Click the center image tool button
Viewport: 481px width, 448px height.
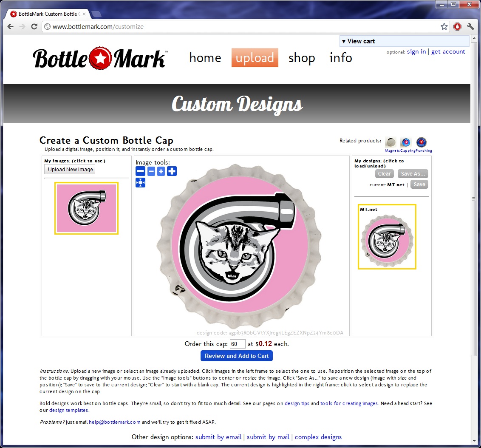141,183
